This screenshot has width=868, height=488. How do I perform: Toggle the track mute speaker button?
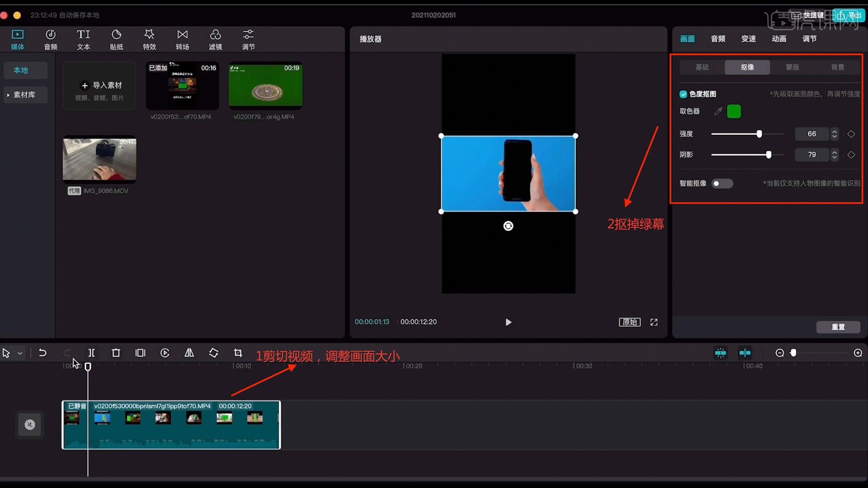tap(30, 425)
